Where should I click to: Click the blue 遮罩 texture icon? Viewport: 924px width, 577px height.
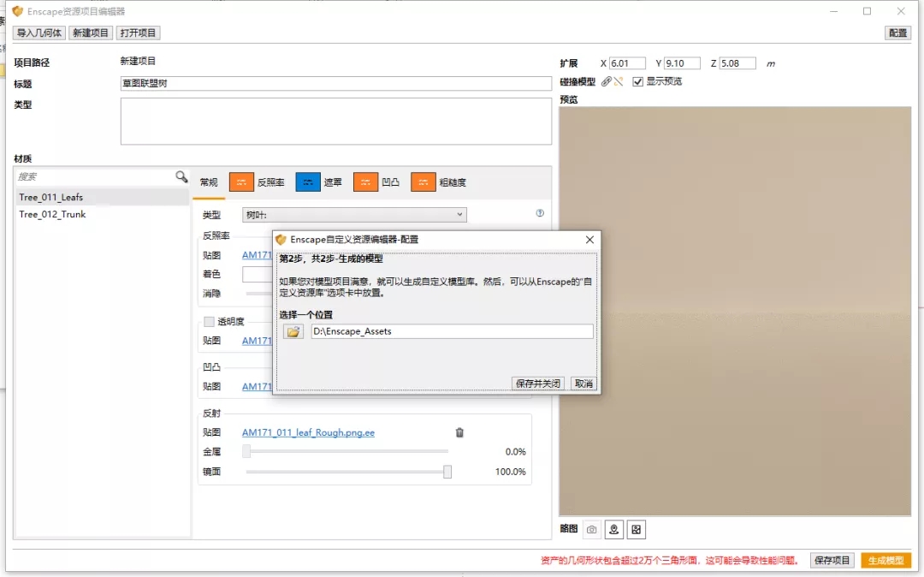tap(308, 182)
